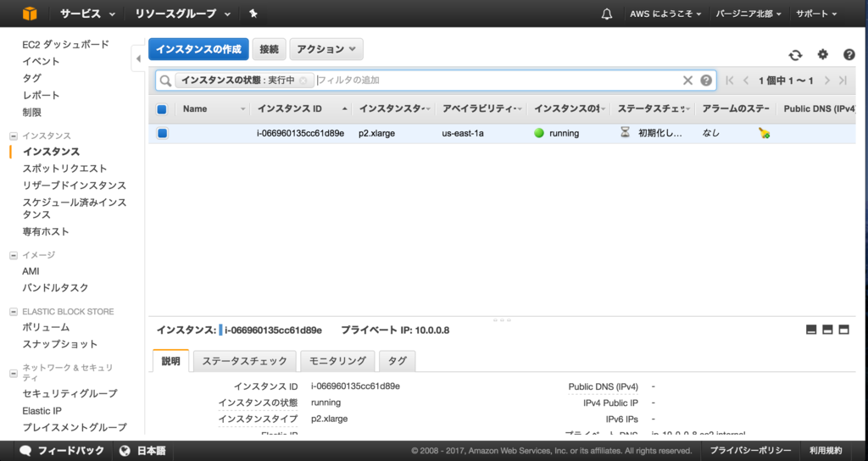Viewport: 868px width, 461px height.
Task: Open セキュリティグループ in sidebar
Action: click(x=70, y=393)
